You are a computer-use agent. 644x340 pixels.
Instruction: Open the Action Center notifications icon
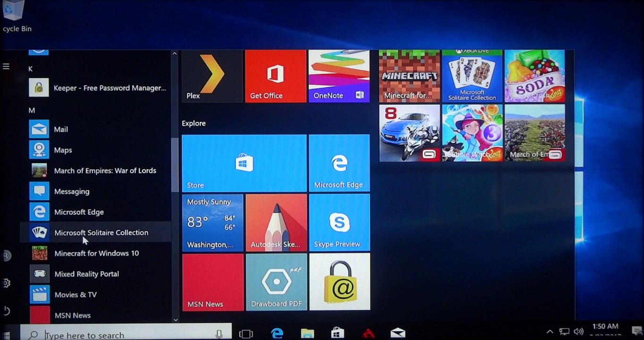(636, 331)
